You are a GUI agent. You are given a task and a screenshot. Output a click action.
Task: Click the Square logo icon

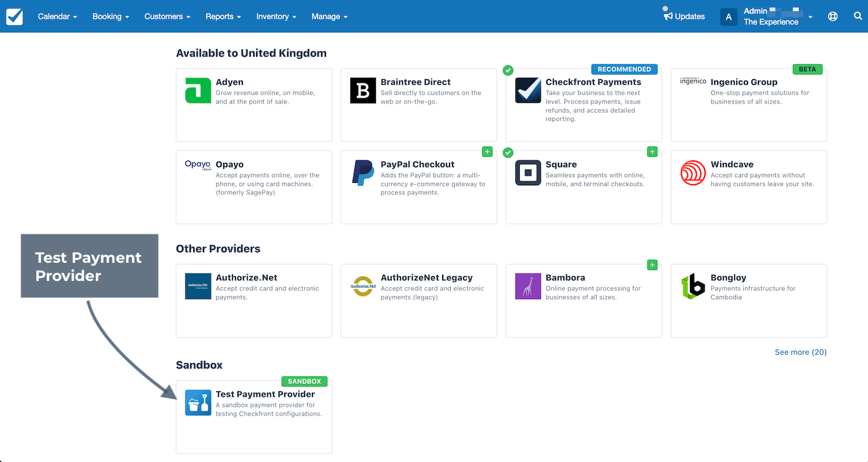[528, 173]
